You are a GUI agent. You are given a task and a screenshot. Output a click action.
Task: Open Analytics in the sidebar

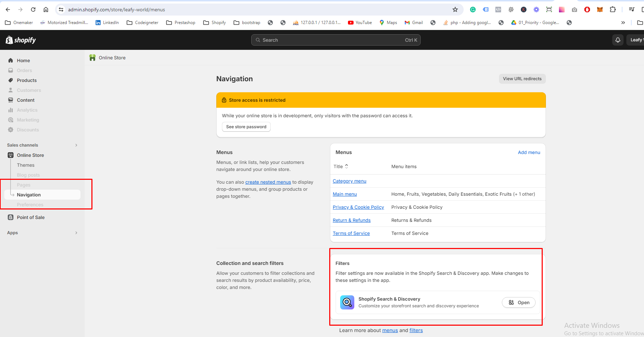click(x=27, y=110)
